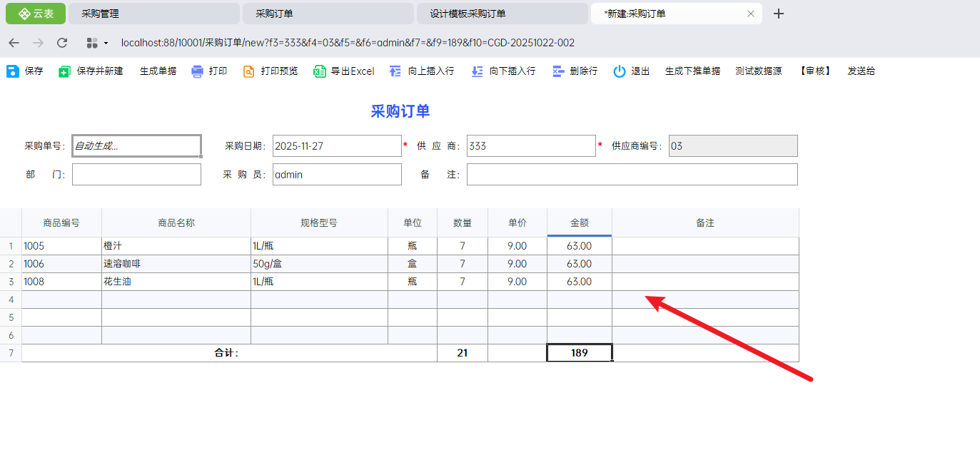Switch to 采购管理 tab
Screen dimensions: 980x455
point(153,14)
